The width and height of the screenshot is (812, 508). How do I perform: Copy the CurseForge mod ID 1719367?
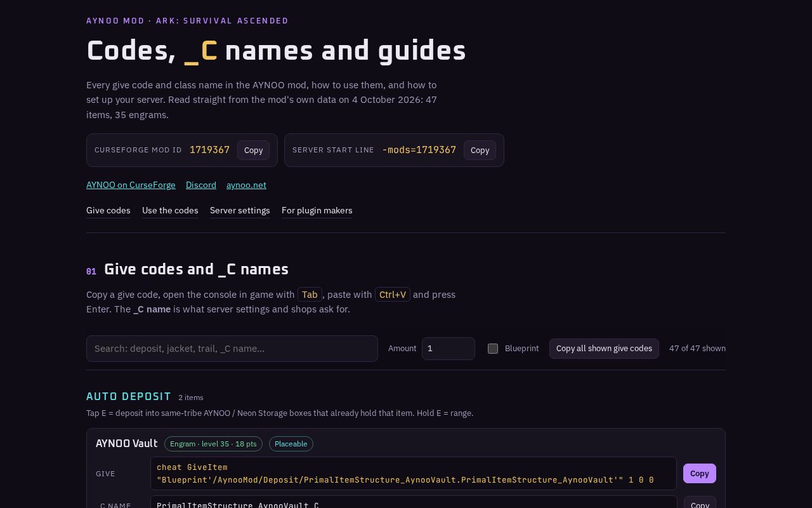click(x=253, y=150)
